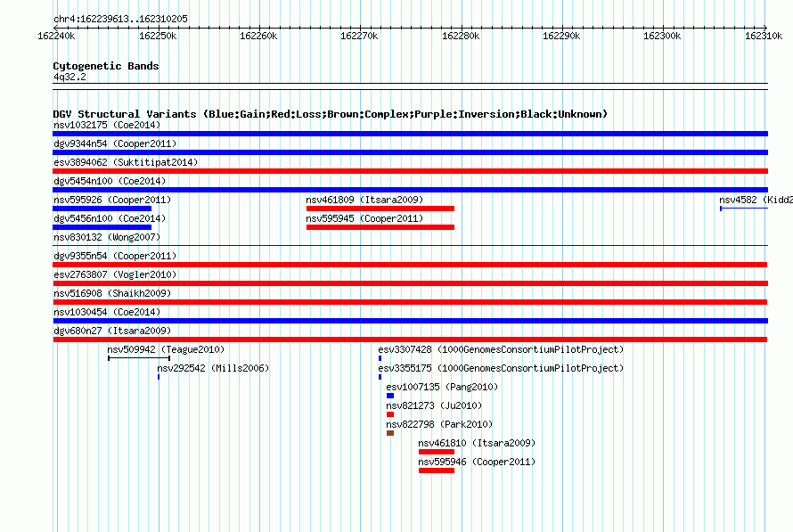
Task: Open the nsv821273 (Ju2010) label
Action: (434, 405)
